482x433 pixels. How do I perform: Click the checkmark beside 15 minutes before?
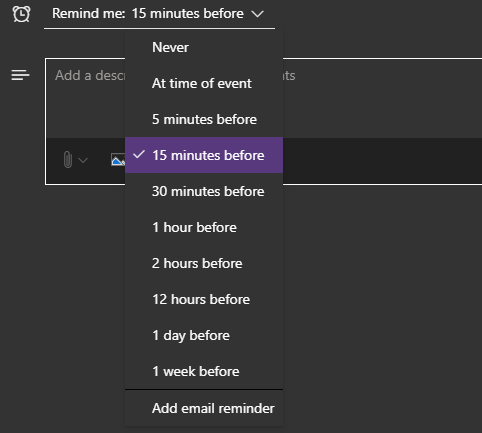pyautogui.click(x=139, y=154)
